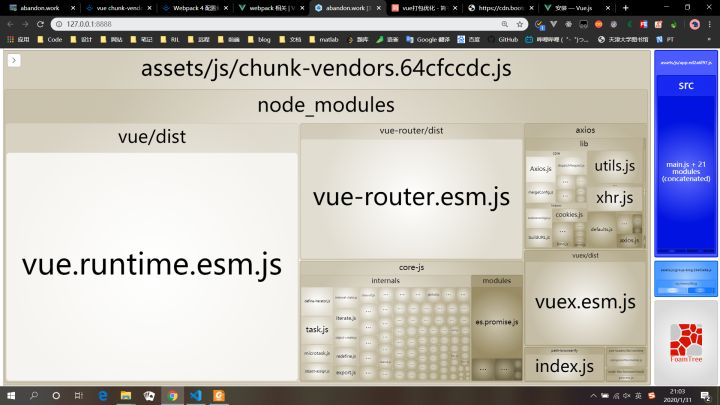720x405 pixels.
Task: Open the Edge browser taskbar icon
Action: coord(103,395)
